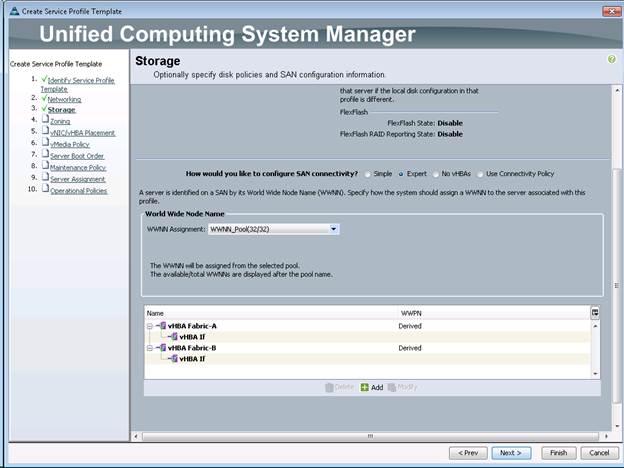624x468 pixels.
Task: Select the No vHBAs option
Action: pos(436,174)
